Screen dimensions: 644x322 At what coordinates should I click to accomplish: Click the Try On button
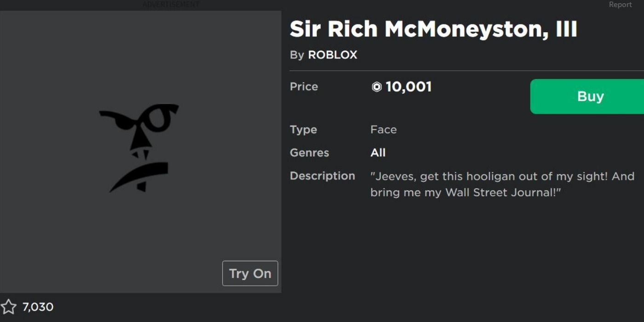(x=250, y=273)
